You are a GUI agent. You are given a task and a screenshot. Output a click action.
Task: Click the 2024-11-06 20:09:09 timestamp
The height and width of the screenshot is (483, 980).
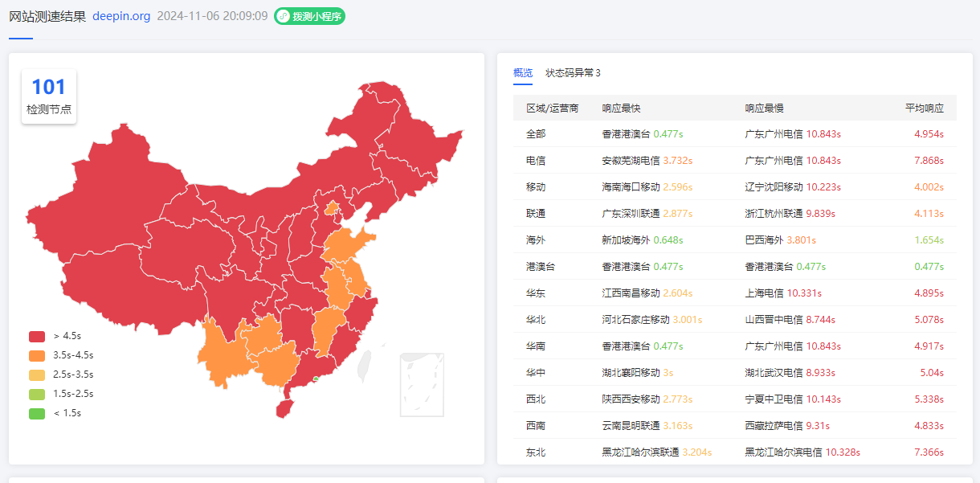click(x=212, y=16)
